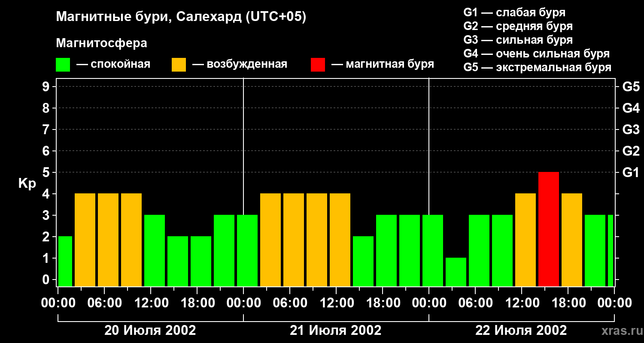Click the red 'магнитная буря' legend swatch
Viewport: 644px width, 343px height.
[318, 65]
